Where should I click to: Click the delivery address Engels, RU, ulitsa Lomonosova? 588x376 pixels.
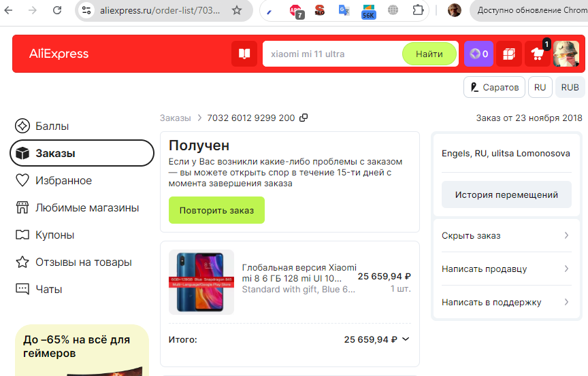pyautogui.click(x=506, y=153)
